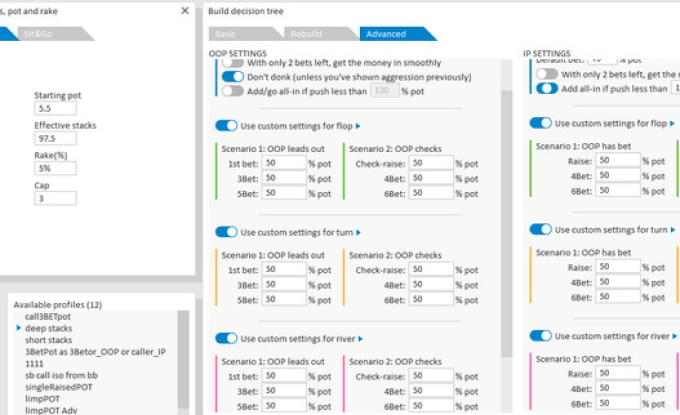Click the Effective stacks input field

[55, 138]
